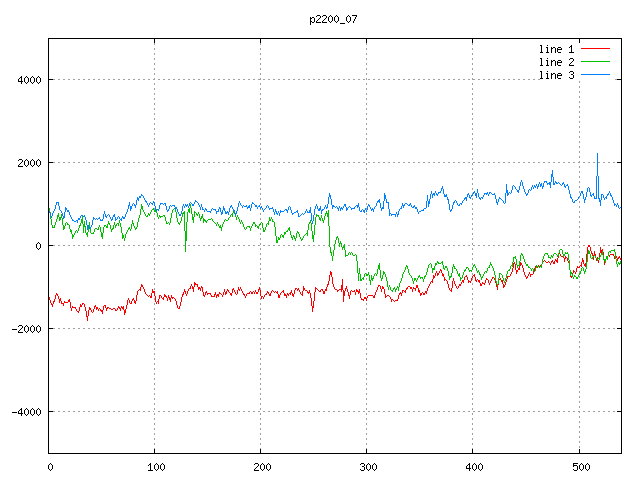Click the green line 2 legend sample

(595, 62)
